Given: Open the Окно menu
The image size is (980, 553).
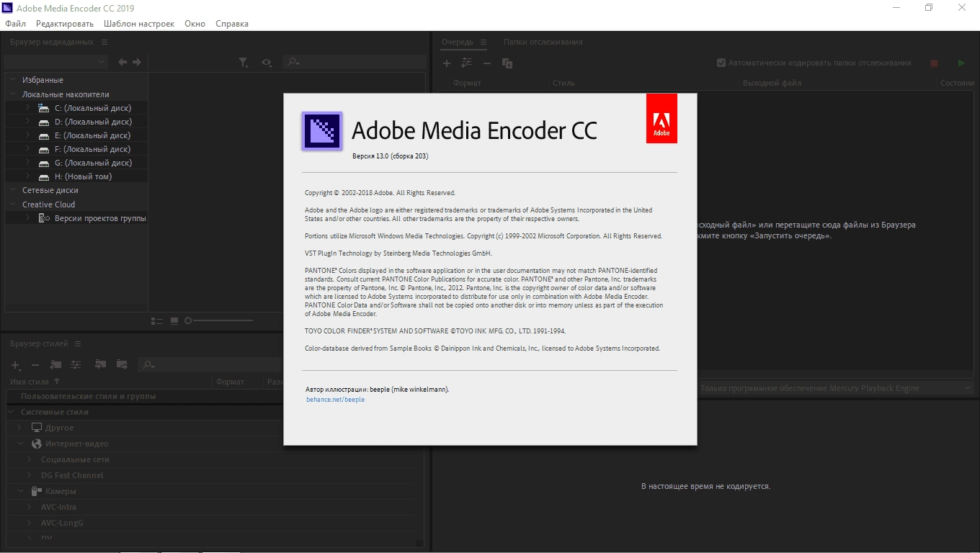Looking at the screenshot, I should [195, 24].
